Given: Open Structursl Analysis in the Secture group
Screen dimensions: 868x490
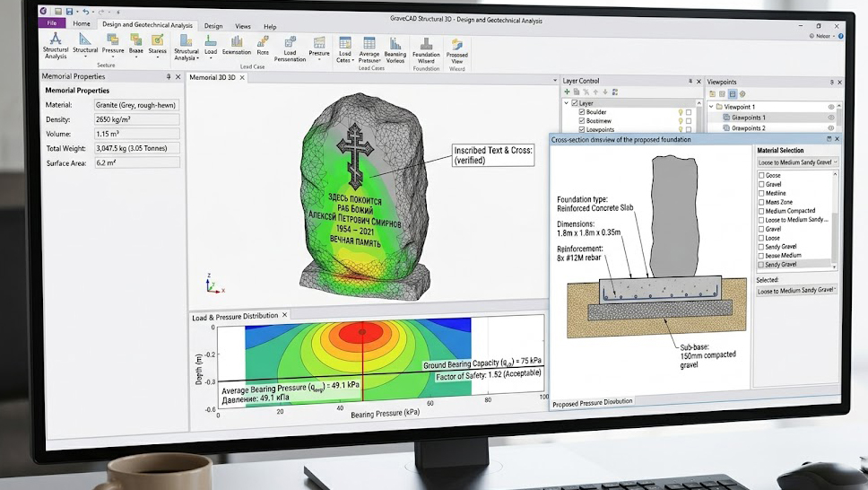Looking at the screenshot, I should (56, 46).
